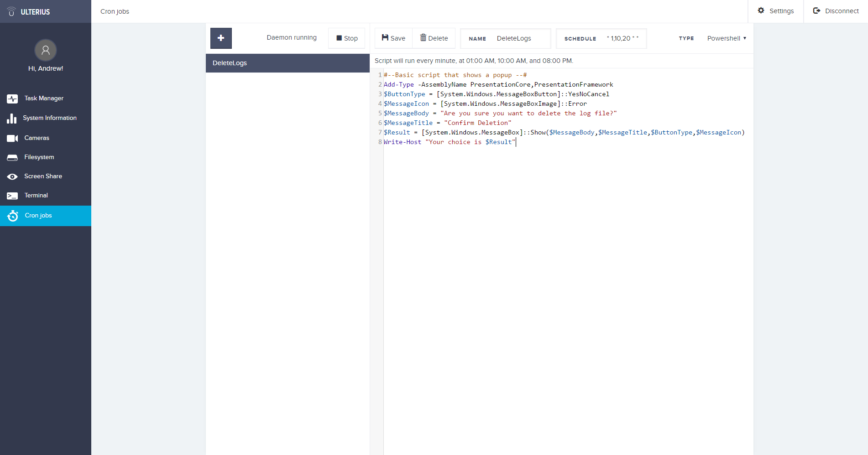The image size is (868, 455).
Task: Click the Stop square icon
Action: (339, 38)
